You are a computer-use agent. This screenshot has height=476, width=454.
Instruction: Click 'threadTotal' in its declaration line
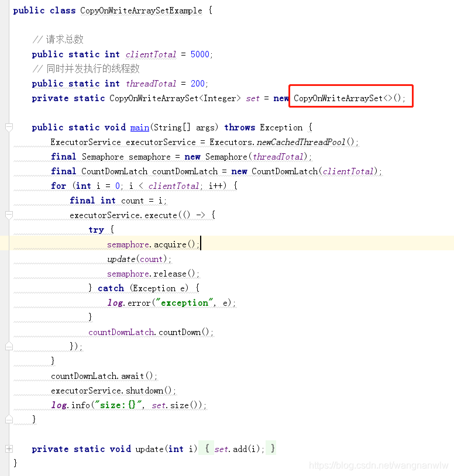pyautogui.click(x=151, y=84)
